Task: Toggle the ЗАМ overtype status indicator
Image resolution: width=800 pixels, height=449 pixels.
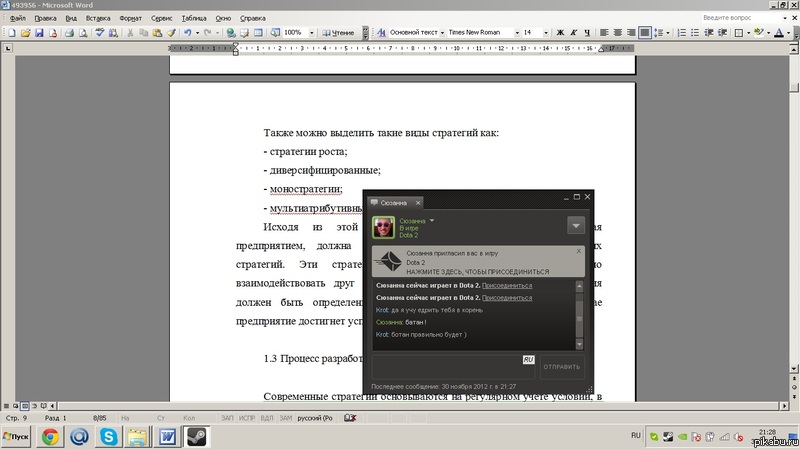Action: click(286, 418)
